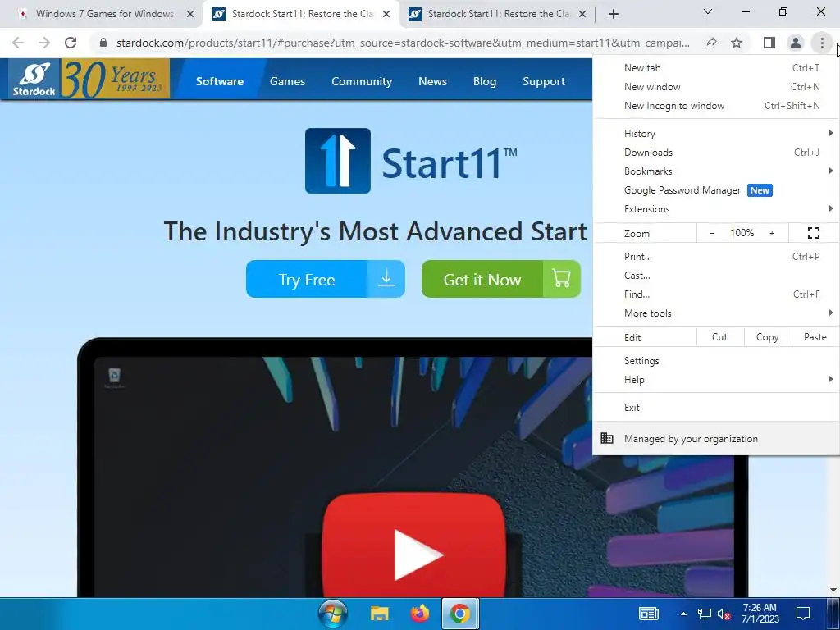840x630 pixels.
Task: Open the profile avatar icon
Action: point(796,43)
